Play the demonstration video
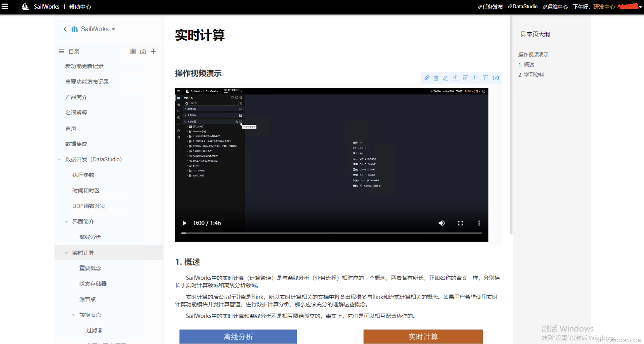 [x=185, y=223]
